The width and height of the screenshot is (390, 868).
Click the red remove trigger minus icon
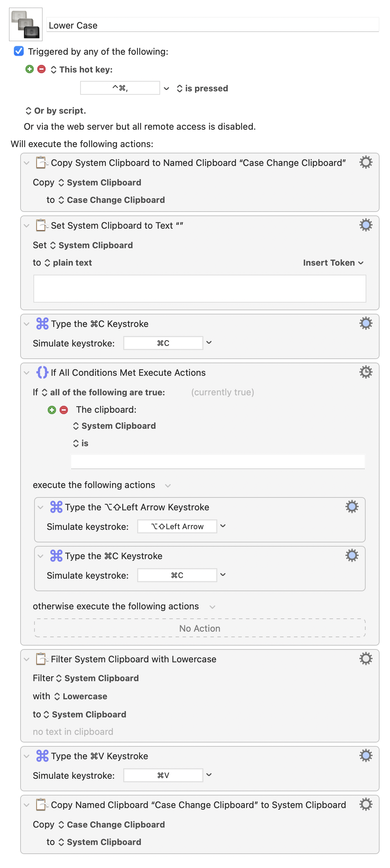41,69
